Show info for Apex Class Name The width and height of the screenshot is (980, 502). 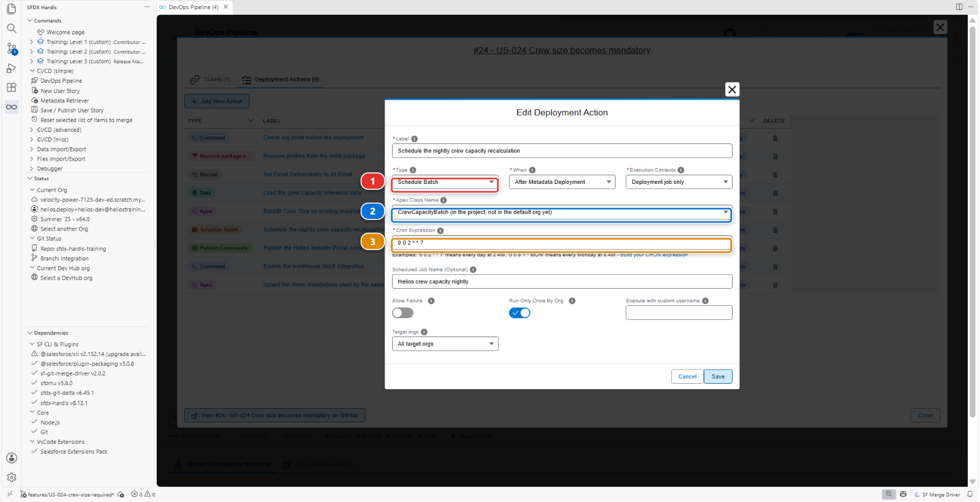[x=443, y=200]
